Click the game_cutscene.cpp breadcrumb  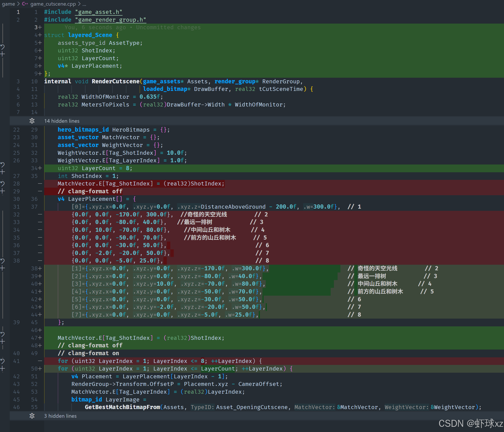click(53, 4)
